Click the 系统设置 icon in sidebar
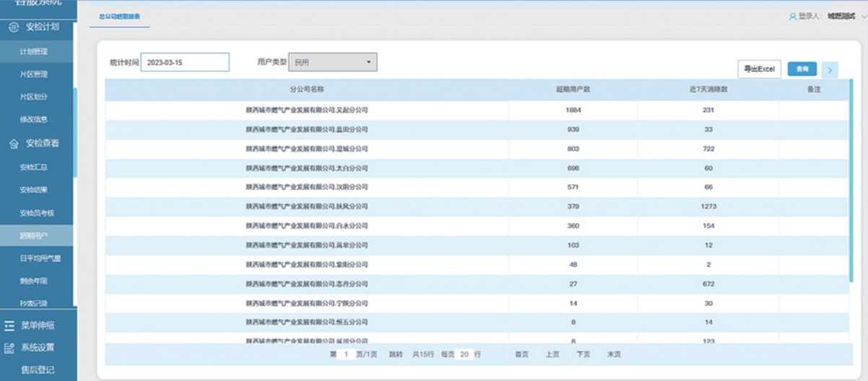The height and width of the screenshot is (381, 868). coord(9,348)
